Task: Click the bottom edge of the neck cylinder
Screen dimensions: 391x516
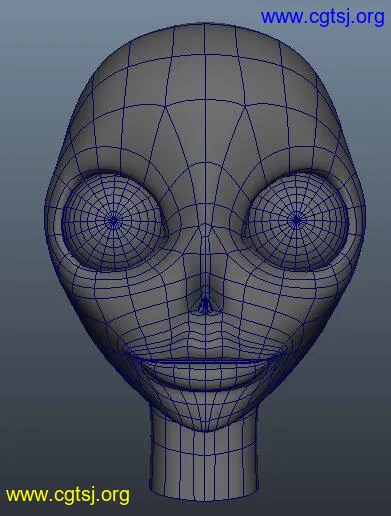Action: (203, 499)
